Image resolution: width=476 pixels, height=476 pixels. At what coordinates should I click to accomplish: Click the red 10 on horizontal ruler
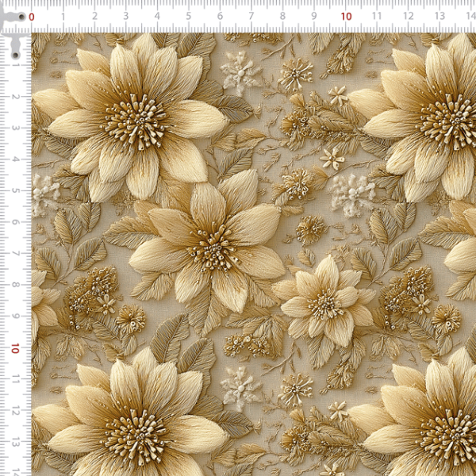pyautogui.click(x=346, y=17)
